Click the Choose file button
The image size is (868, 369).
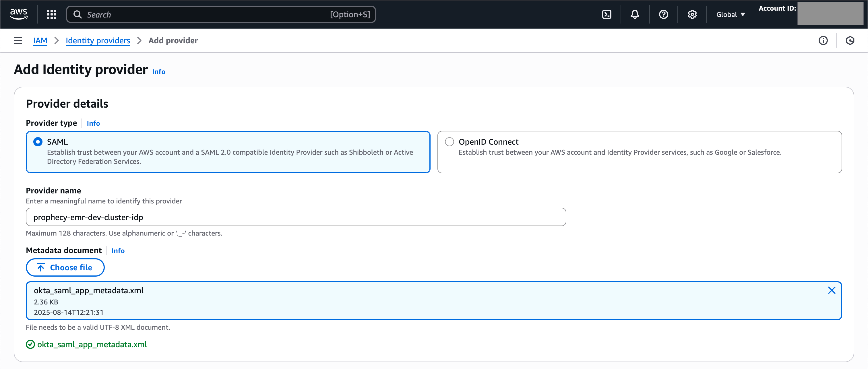pos(65,267)
